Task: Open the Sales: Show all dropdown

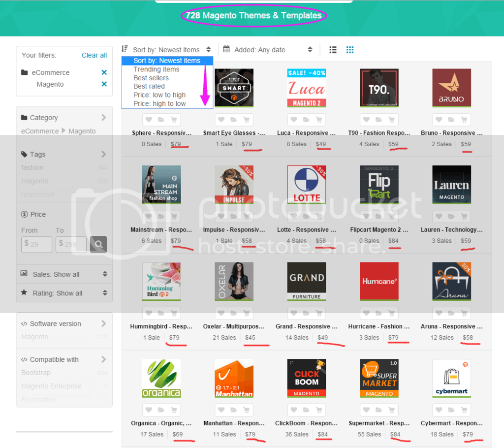Action: click(64, 274)
